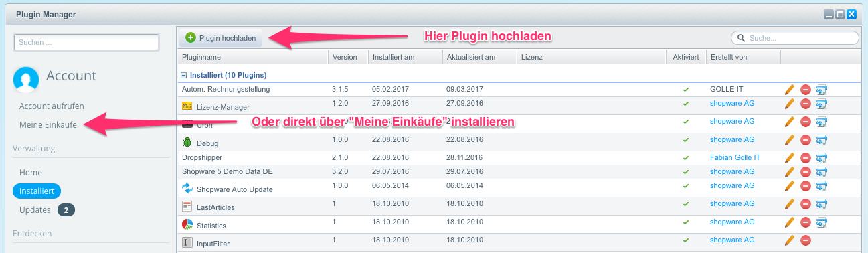Remove Dropshipper with red minus icon
Screen dimensions: 868x253
[x=806, y=158]
